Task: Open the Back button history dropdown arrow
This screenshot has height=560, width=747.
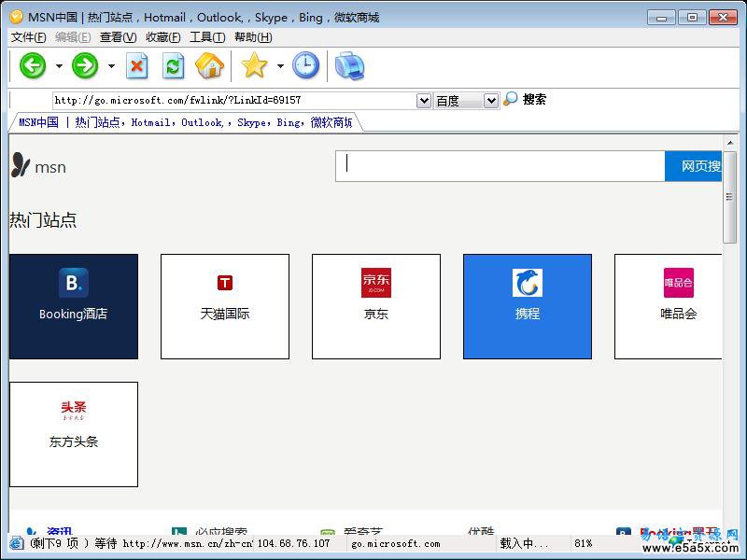Action: click(59, 65)
